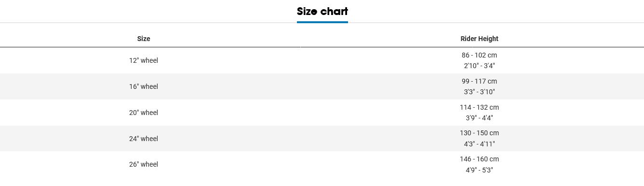Screen dimensions: 644x186
Task: Select the 26" wheel size cell
Action: tap(144, 164)
